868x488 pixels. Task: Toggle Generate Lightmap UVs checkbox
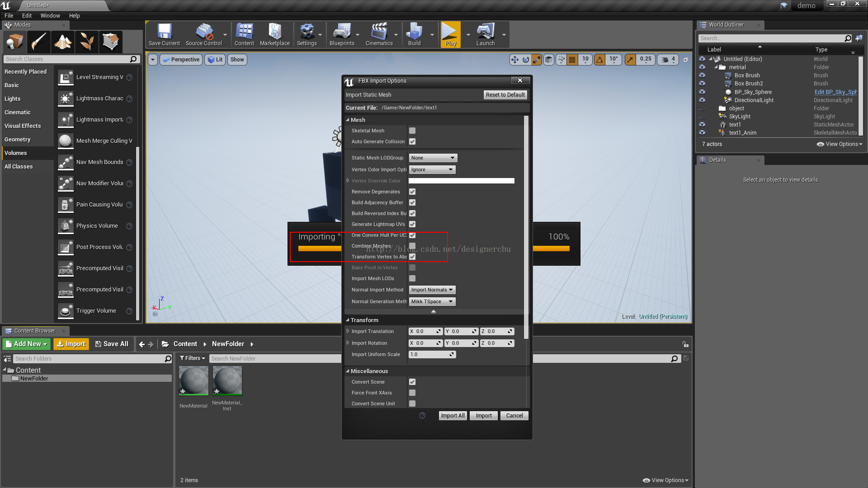point(412,224)
